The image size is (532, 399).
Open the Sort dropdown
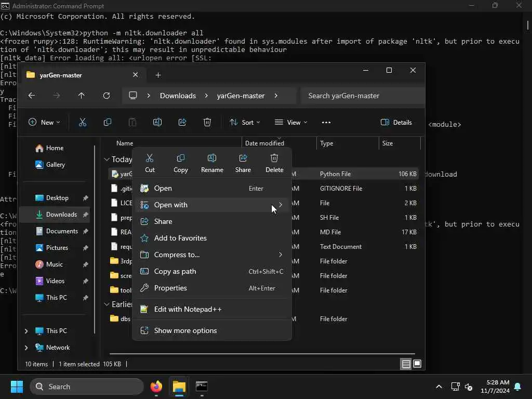(x=245, y=123)
